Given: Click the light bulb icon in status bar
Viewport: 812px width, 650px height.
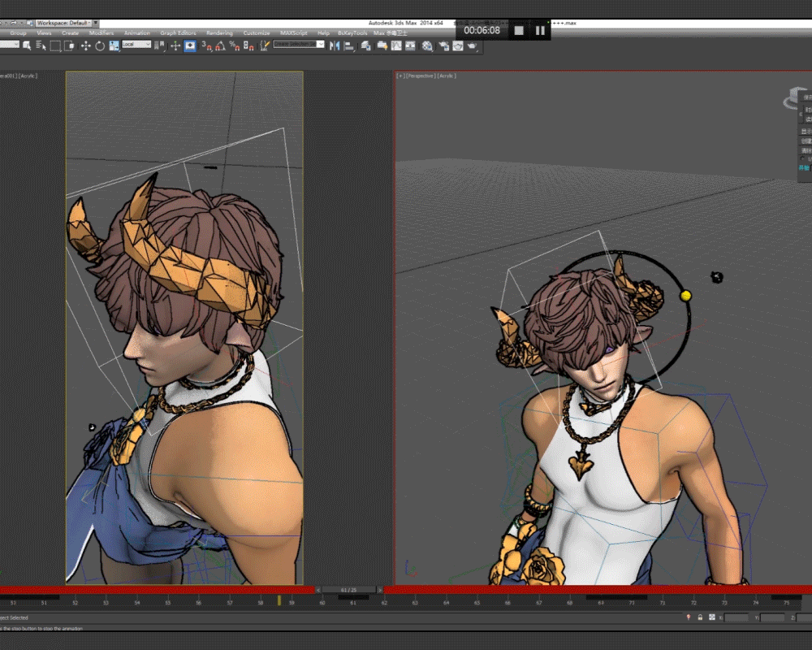Looking at the screenshot, I should 689,617.
